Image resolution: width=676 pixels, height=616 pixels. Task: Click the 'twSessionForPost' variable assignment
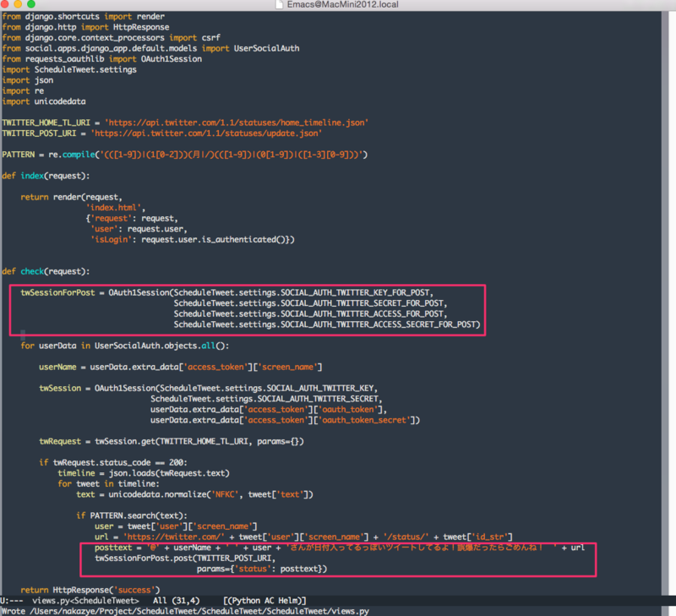click(57, 292)
